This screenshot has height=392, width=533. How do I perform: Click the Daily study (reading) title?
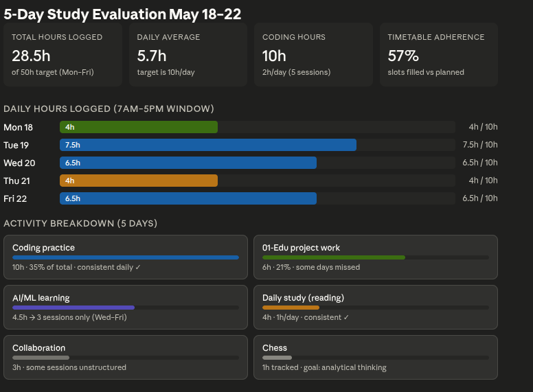pyautogui.click(x=303, y=298)
